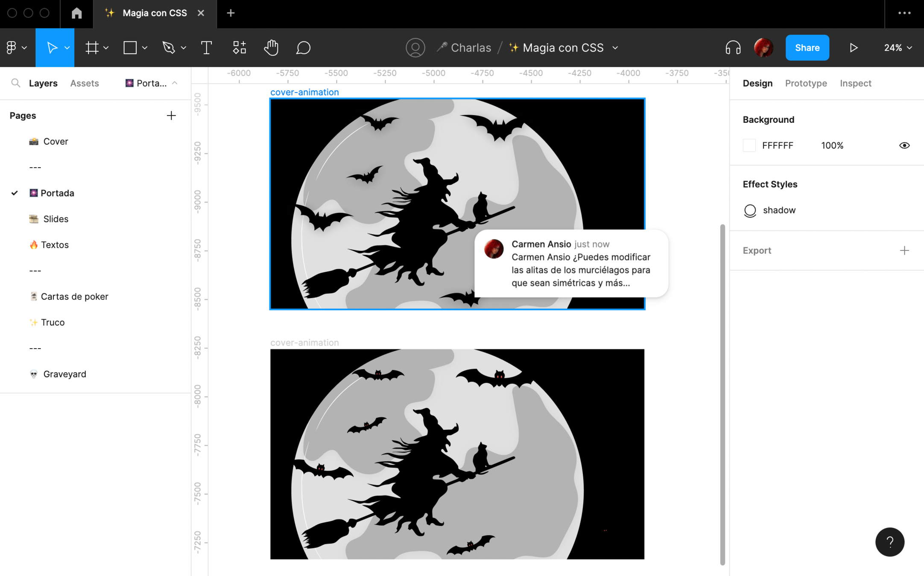Select the Pen tool
The width and height of the screenshot is (924, 576).
[x=169, y=48]
